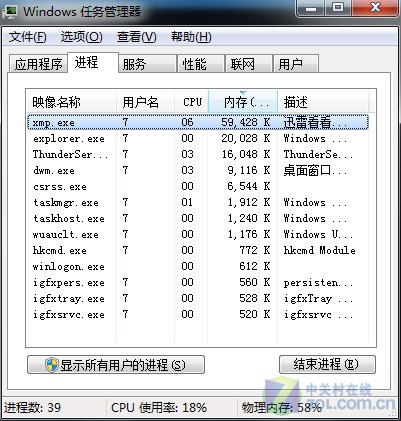Sort by 用户名 column header

145,102
